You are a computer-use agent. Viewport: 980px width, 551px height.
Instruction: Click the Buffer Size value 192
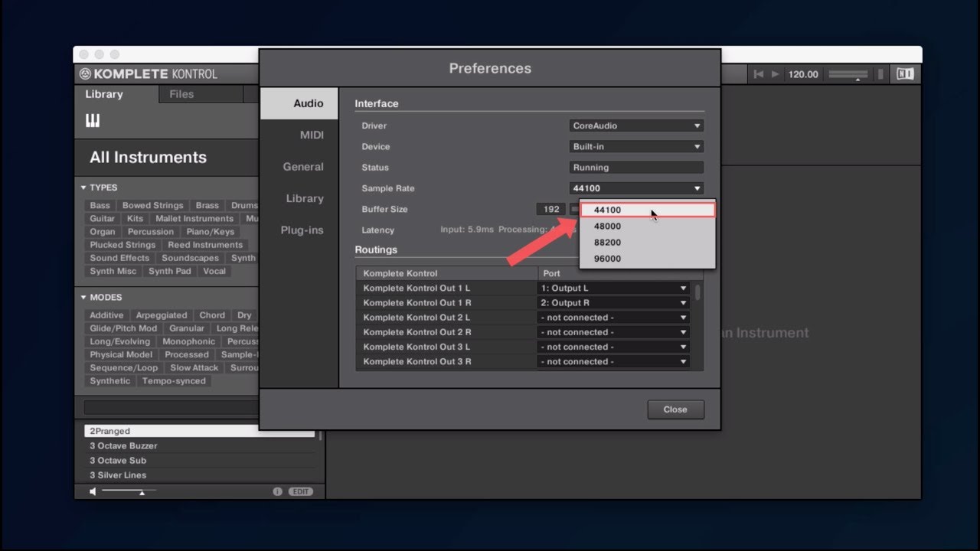click(551, 209)
